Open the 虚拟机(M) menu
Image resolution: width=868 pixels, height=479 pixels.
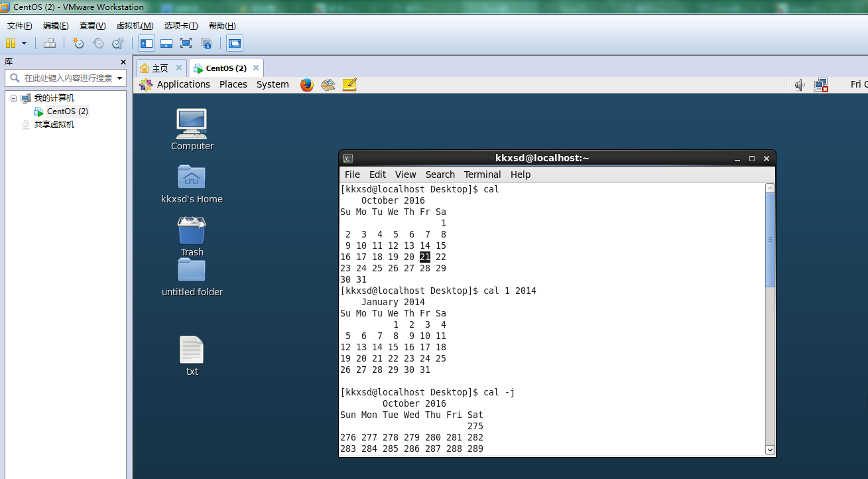click(135, 26)
